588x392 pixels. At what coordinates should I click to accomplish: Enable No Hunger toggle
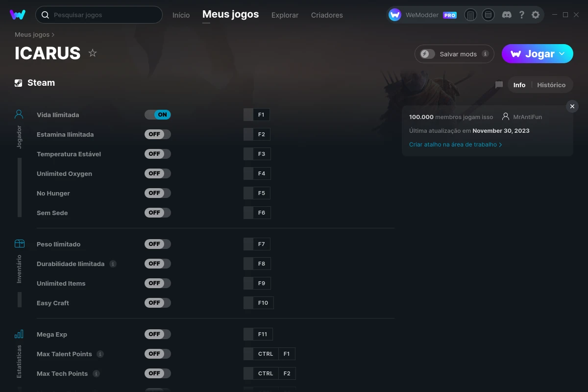158,193
